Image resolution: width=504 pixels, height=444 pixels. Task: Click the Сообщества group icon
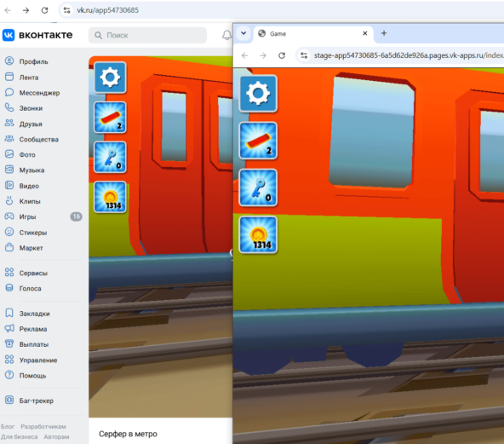pos(9,139)
